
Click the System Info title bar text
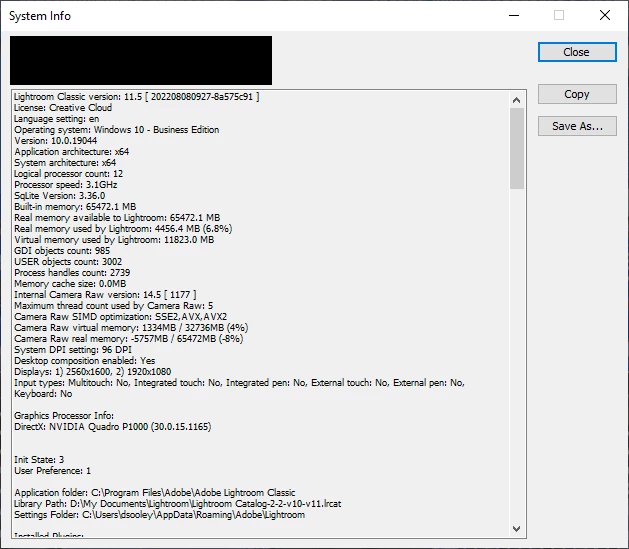pos(40,16)
